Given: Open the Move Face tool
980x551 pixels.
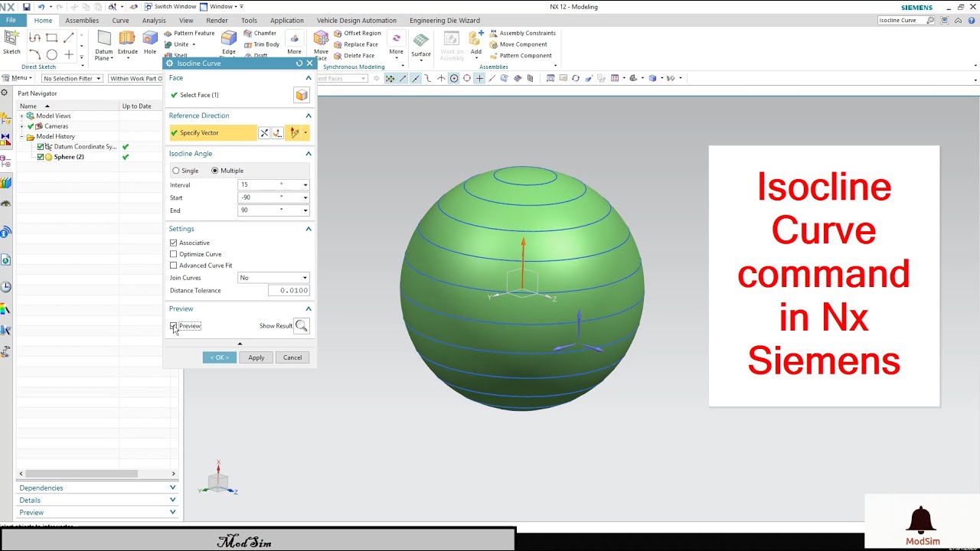Looking at the screenshot, I should click(321, 45).
